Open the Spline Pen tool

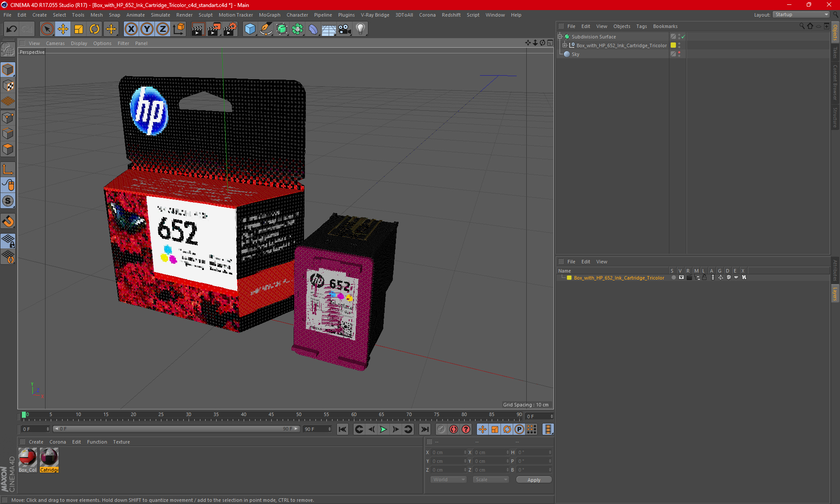pos(266,29)
